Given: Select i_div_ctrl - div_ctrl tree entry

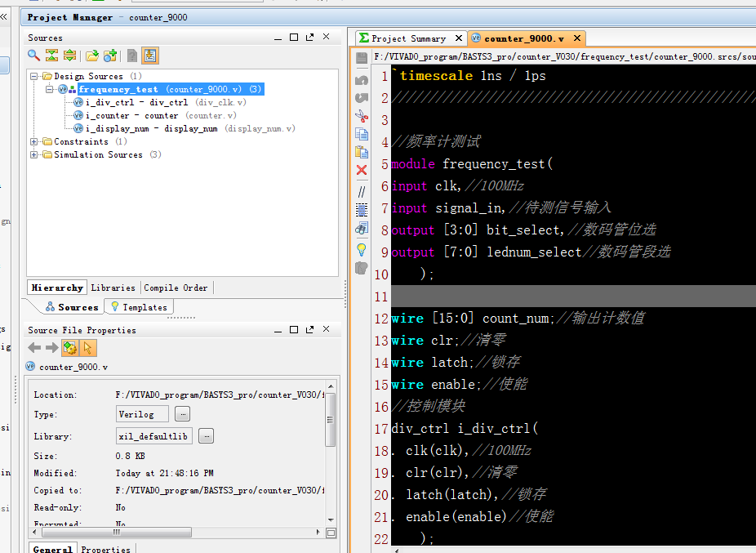Looking at the screenshot, I should pos(166,102).
